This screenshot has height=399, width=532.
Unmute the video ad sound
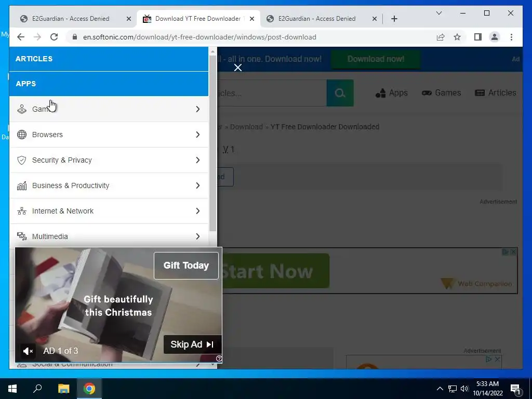28,351
